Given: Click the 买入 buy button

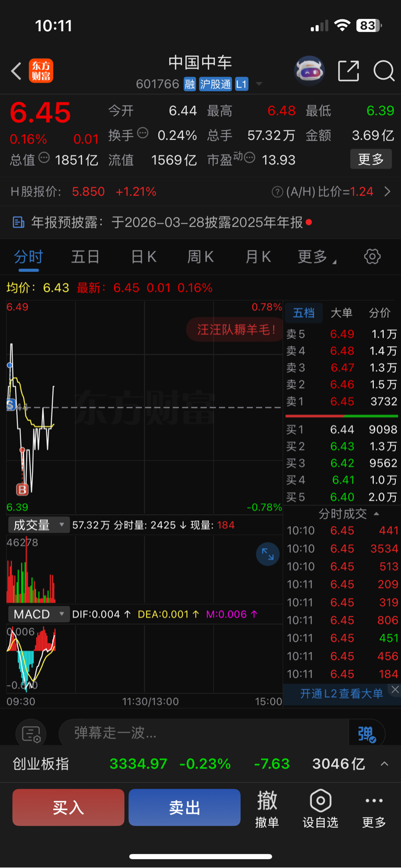Looking at the screenshot, I should pos(68,807).
